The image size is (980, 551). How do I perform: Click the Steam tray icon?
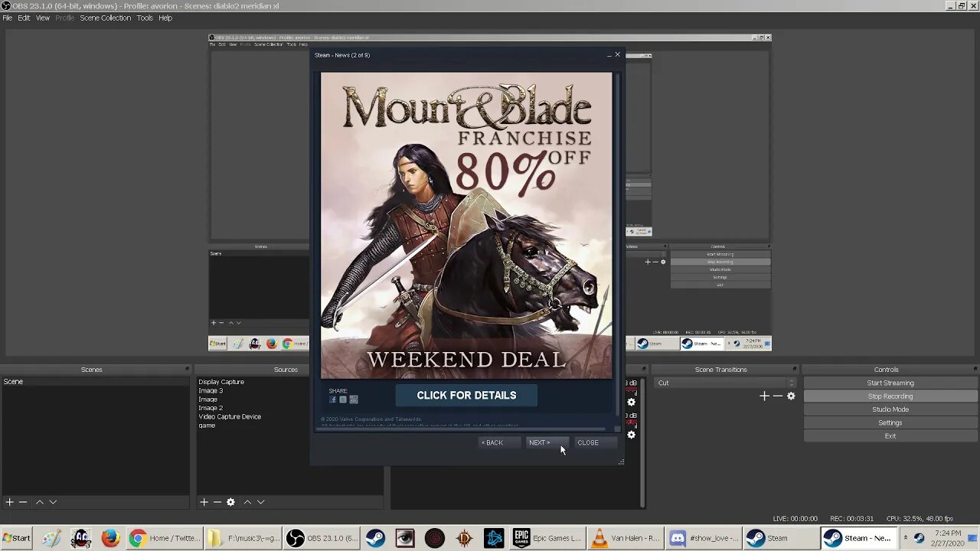[920, 538]
